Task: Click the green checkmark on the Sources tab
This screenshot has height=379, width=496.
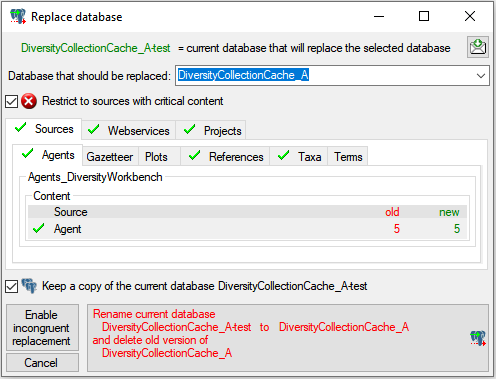Action: coord(21,127)
